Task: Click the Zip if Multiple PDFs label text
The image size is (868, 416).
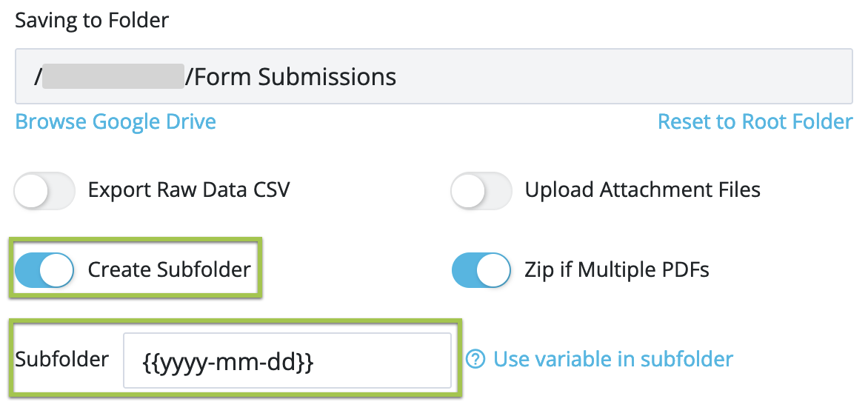Action: (x=617, y=270)
